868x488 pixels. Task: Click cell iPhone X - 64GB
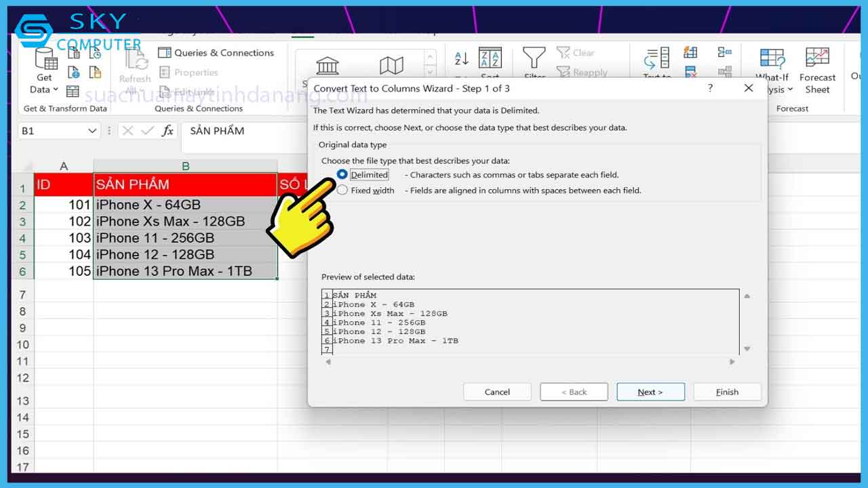(x=185, y=205)
